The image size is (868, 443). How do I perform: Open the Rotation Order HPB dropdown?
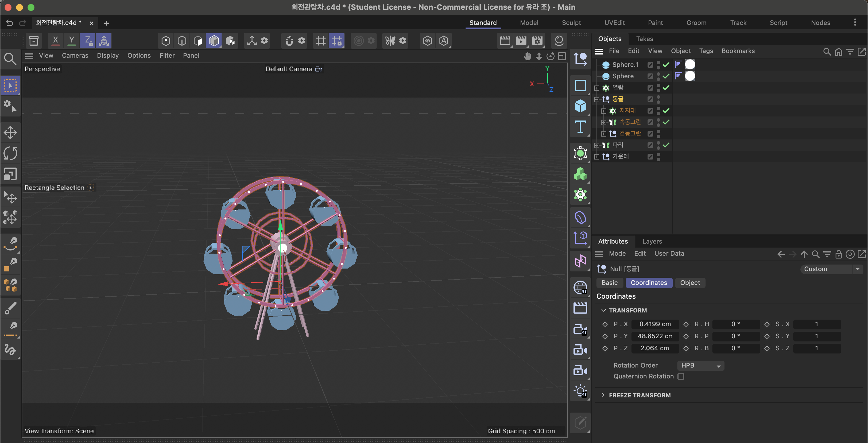[701, 366]
